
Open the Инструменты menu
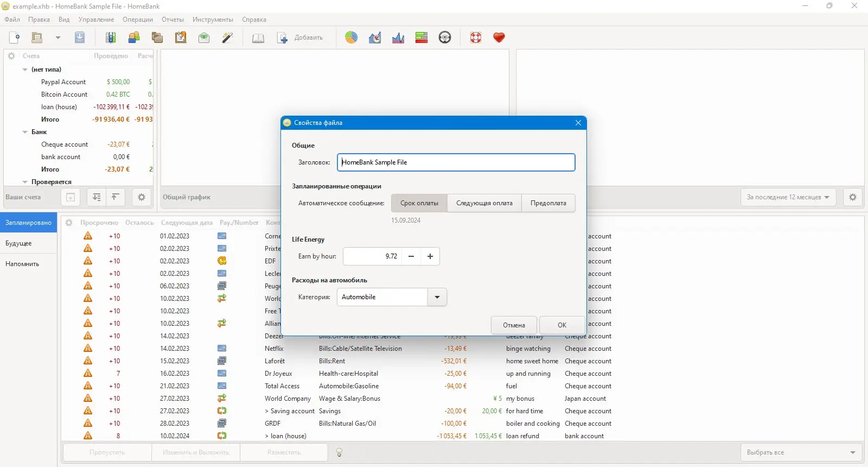[213, 20]
